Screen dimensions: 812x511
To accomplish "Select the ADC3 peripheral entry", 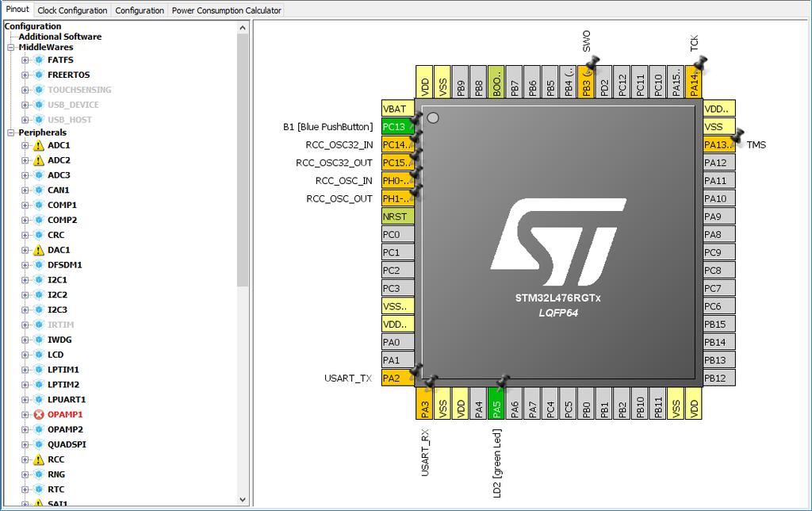I will point(59,175).
